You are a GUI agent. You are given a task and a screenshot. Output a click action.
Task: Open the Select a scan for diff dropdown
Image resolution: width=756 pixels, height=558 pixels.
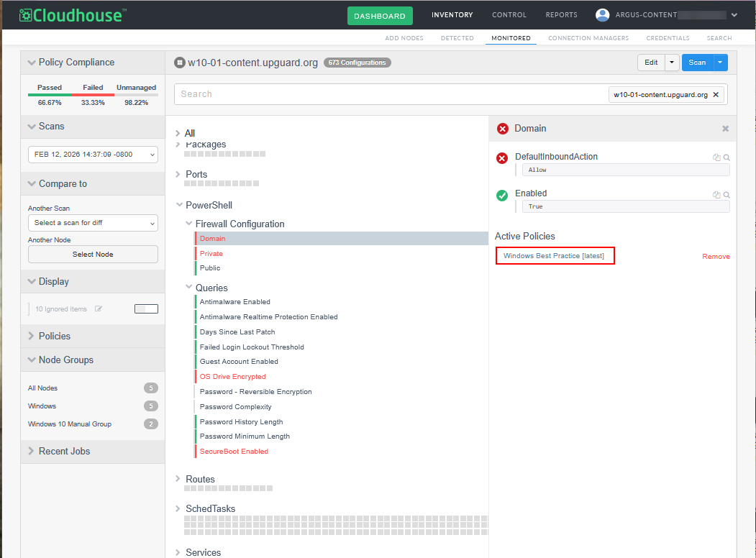point(93,223)
